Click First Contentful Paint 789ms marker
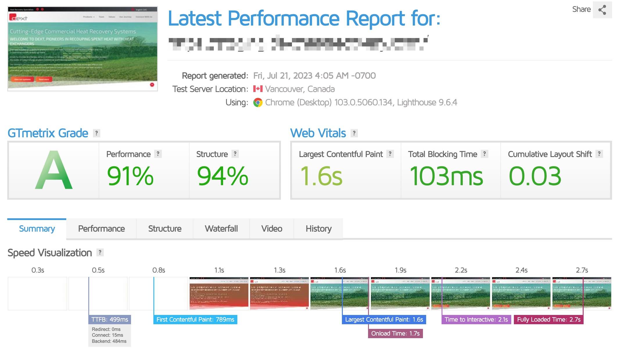The width and height of the screenshot is (617, 364). pos(195,320)
